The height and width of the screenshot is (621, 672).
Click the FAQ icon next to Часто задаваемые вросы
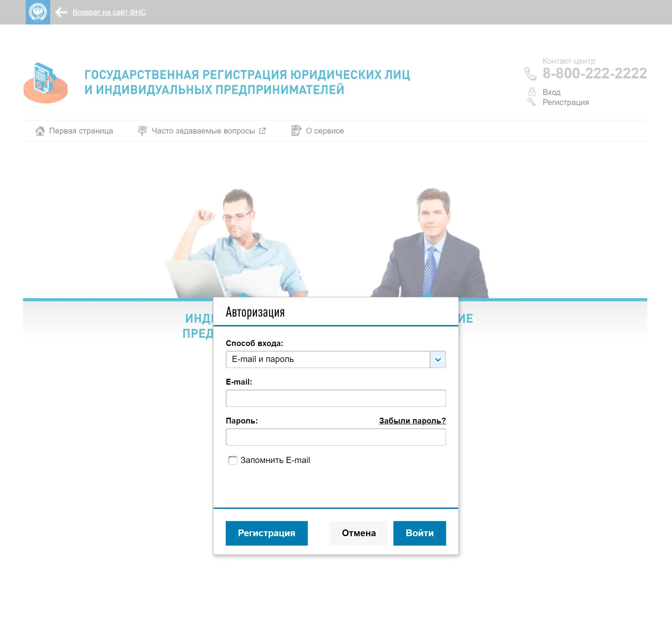[x=142, y=130]
